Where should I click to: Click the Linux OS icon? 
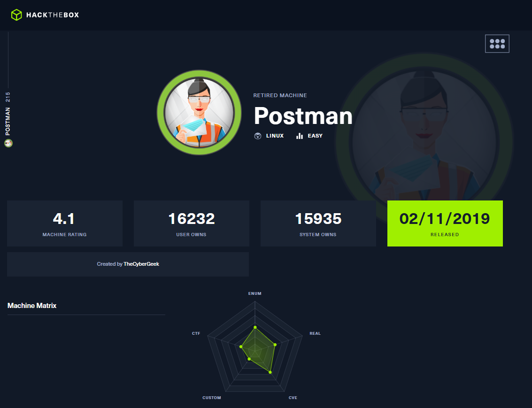click(x=257, y=136)
